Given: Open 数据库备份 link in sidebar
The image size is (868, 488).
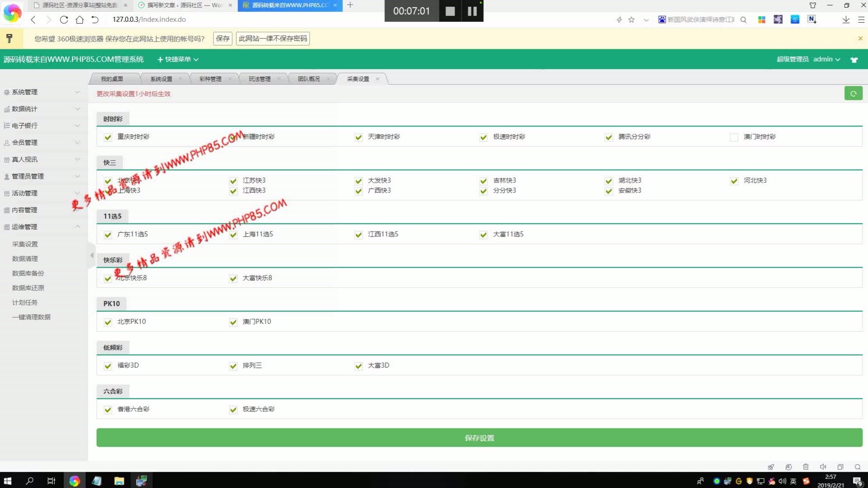Looking at the screenshot, I should coord(28,273).
